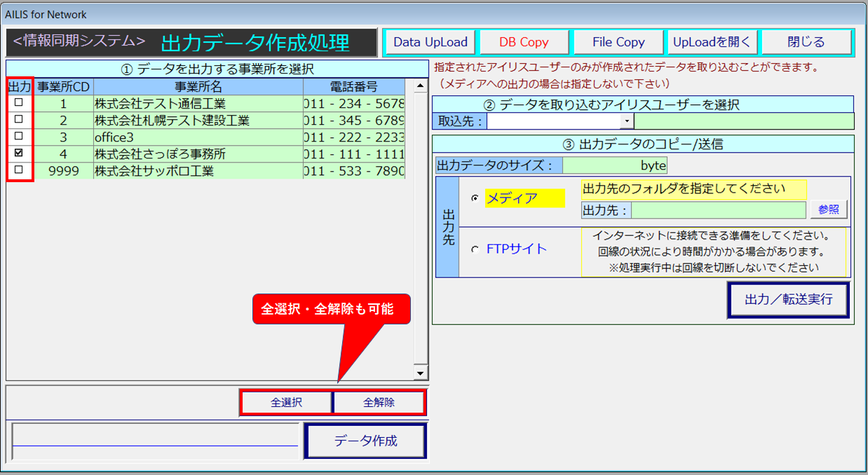The image size is (868, 475).
Task: Open upload with UpLoadを開く button
Action: (x=712, y=42)
